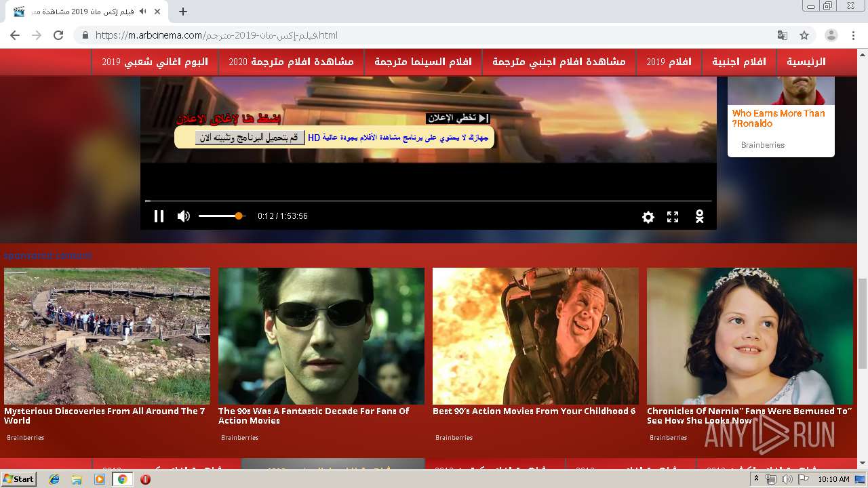Go forward in browser history

[37, 35]
